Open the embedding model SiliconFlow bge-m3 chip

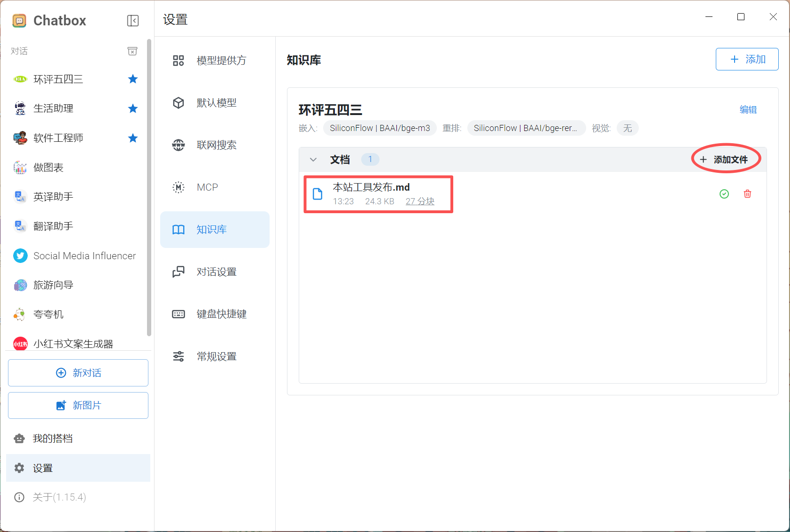[380, 128]
